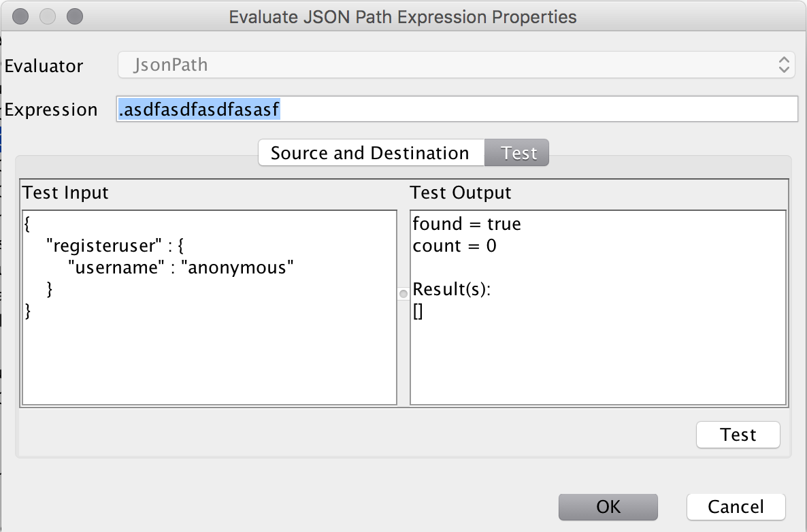Select the Test tab
The width and height of the screenshot is (807, 532).
(518, 153)
